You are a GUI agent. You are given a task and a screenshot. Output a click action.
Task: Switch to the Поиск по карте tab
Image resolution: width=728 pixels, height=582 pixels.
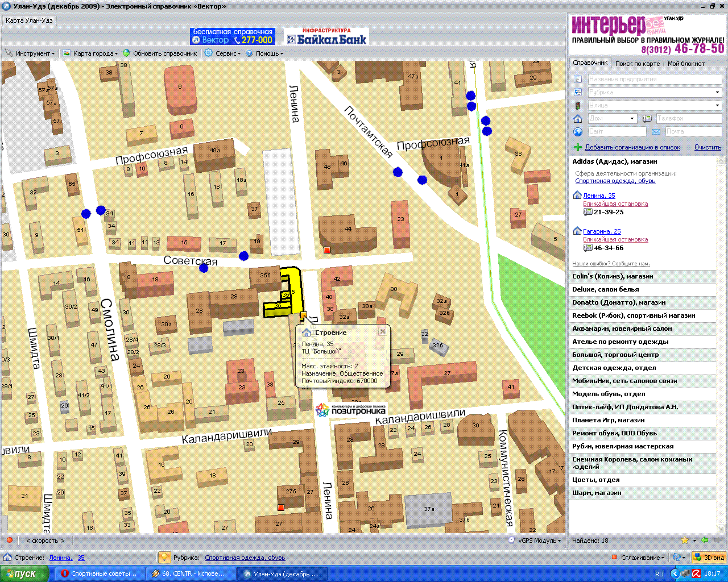click(x=638, y=64)
